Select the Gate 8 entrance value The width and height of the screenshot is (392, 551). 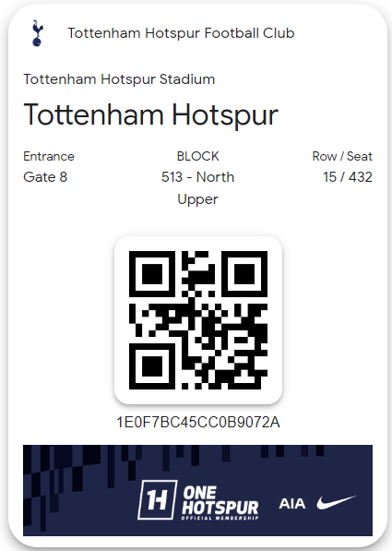(x=45, y=177)
